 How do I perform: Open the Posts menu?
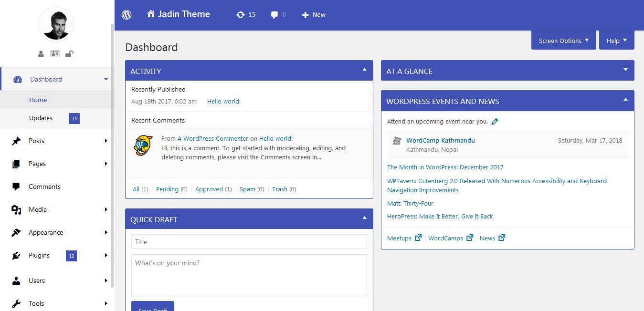(36, 141)
